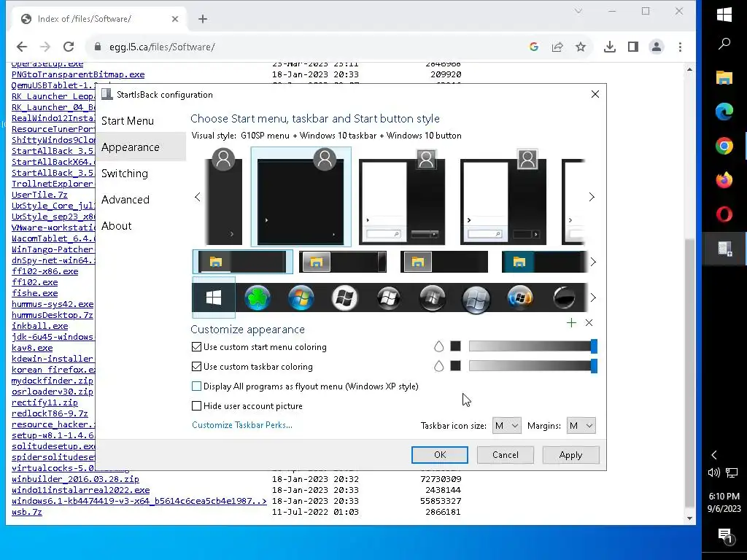This screenshot has width=747, height=560.
Task: Launch Microsoft Edge from the taskbar
Action: (x=724, y=112)
